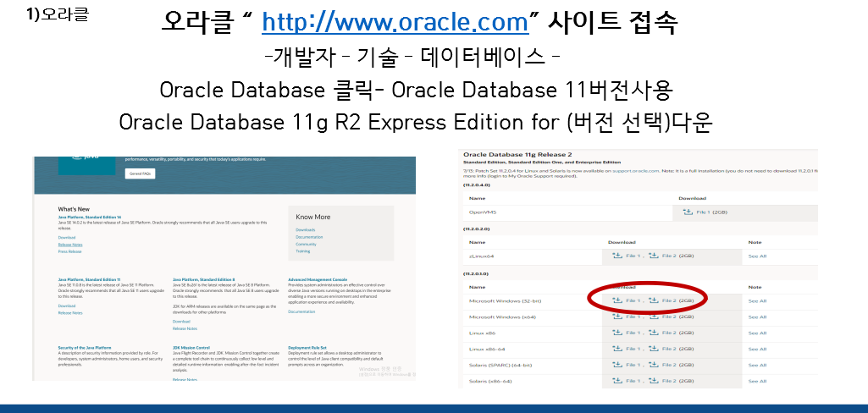This screenshot has height=413, width=868.
Task: Select the Microsoft Windows (32-bit) name cell
Action: pos(533,300)
